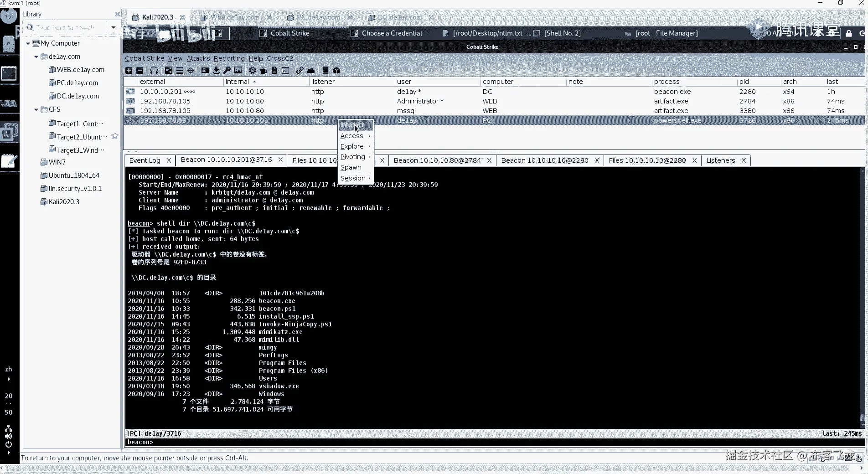This screenshot has width=868, height=474.
Task: Open the Credentials viewer toolbar icon
Action: point(205,70)
